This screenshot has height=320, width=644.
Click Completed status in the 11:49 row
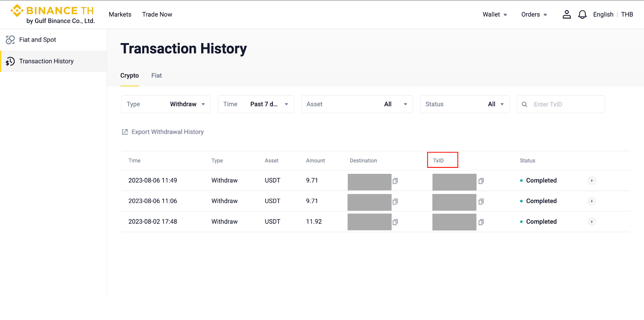click(541, 180)
